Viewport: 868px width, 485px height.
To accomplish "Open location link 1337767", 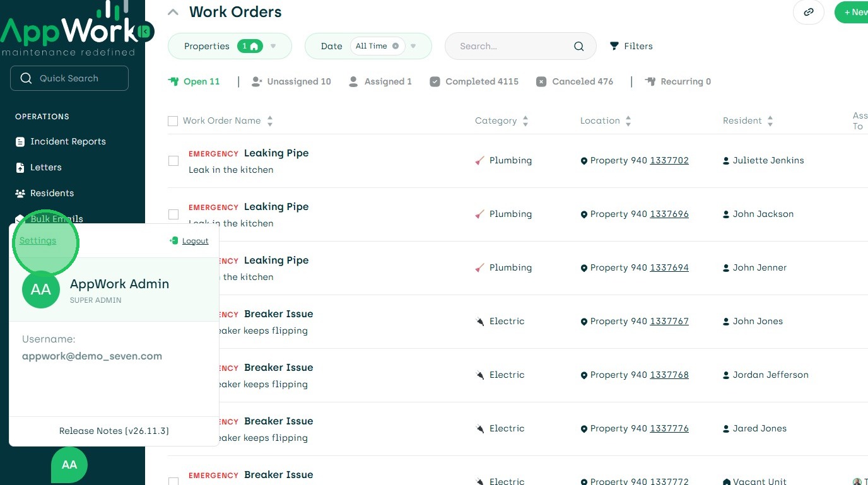I will tap(669, 322).
